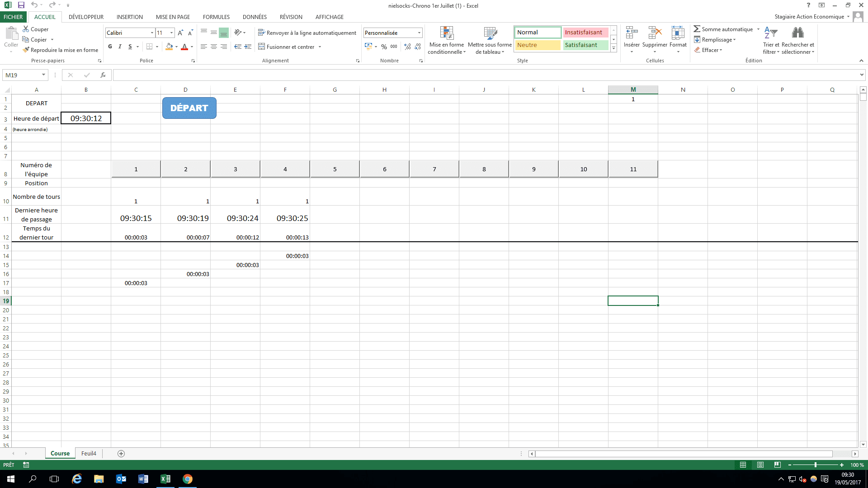
Task: Switch to page layout view in status bar
Action: point(760,465)
